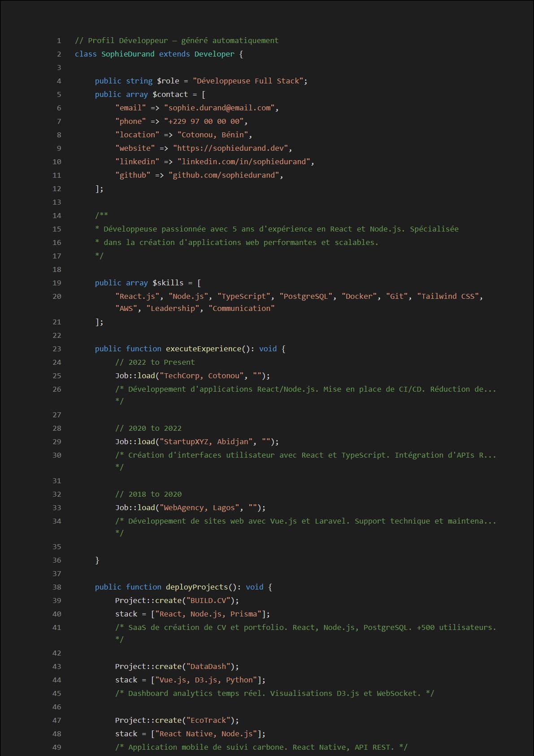
Task: Click line number 49 in the gutter
Action: click(x=57, y=747)
